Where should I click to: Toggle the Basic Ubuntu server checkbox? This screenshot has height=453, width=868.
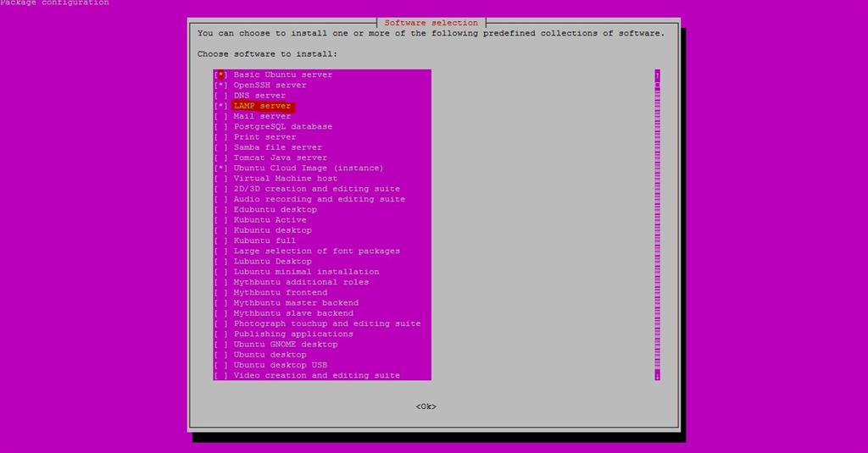coord(221,75)
